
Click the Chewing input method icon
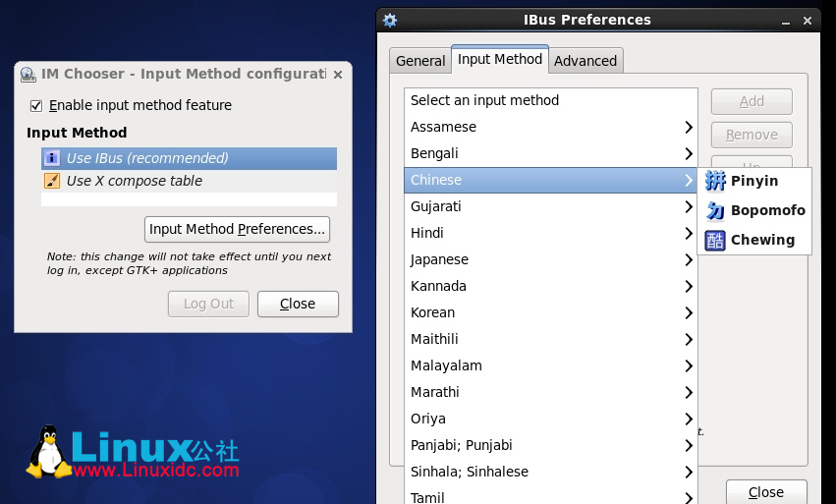(x=715, y=240)
